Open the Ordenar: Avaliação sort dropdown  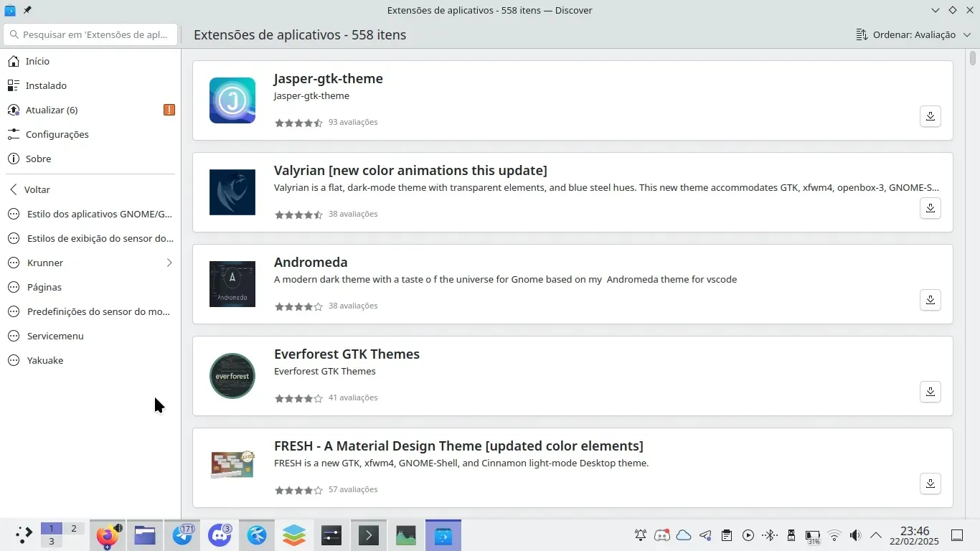(x=913, y=34)
